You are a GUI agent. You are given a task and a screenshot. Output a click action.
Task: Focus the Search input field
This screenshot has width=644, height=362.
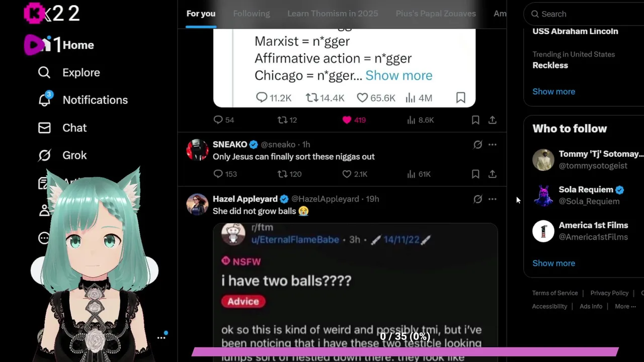point(587,14)
